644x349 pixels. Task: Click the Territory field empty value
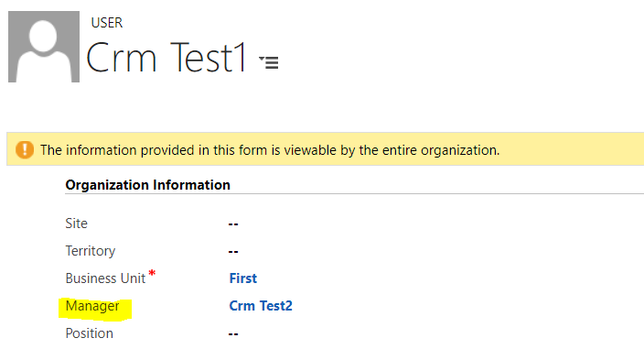[233, 252]
